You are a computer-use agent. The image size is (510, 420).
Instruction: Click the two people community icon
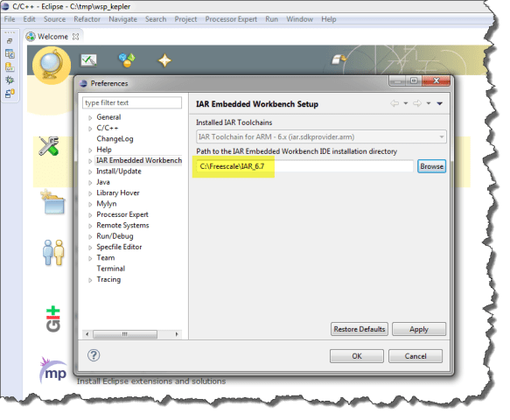53,253
